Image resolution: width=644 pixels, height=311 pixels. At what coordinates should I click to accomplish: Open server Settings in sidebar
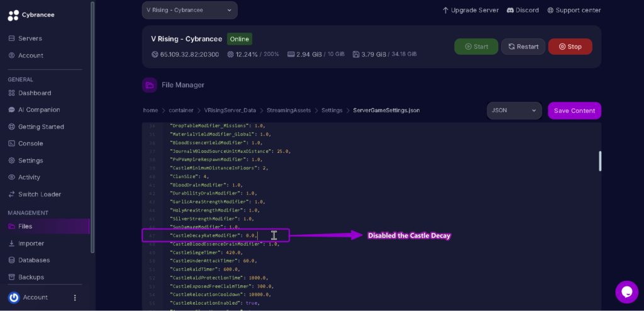tap(25, 161)
